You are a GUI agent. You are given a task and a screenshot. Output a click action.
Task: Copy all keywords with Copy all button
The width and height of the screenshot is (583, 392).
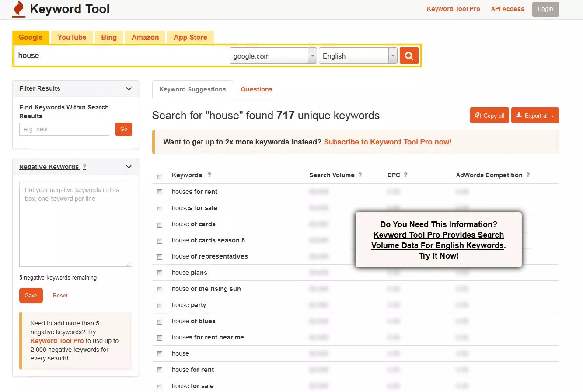point(489,115)
